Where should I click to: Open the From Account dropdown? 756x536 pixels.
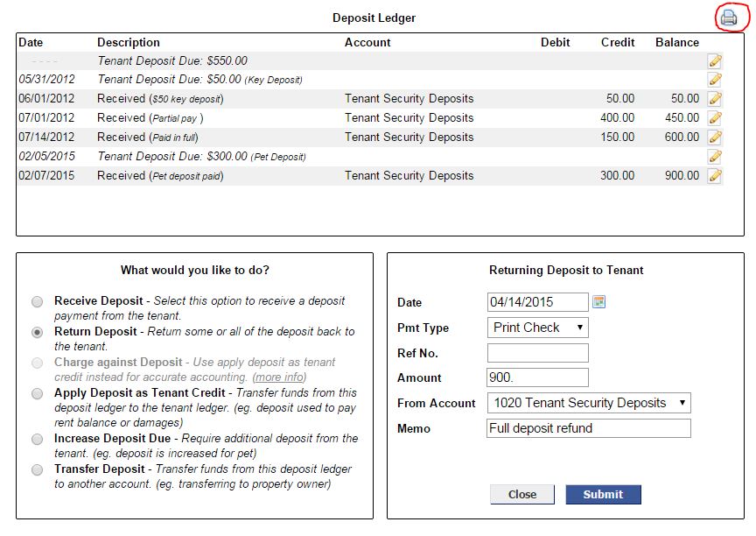(588, 403)
